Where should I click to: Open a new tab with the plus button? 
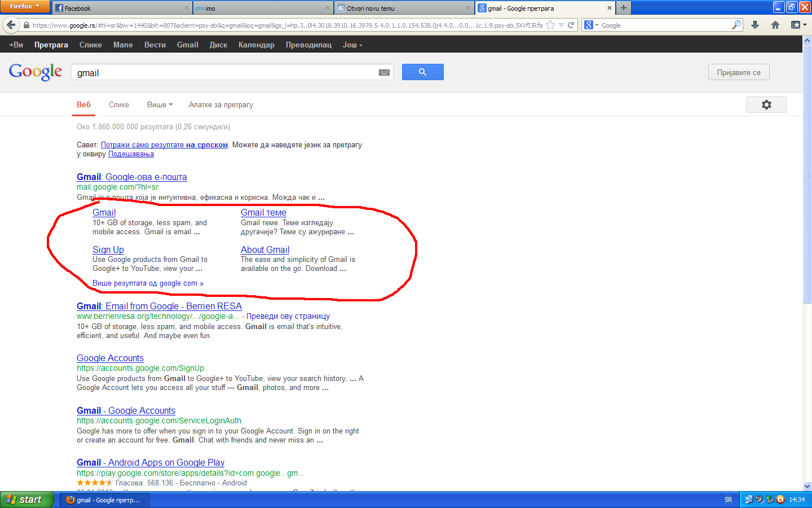(x=624, y=8)
